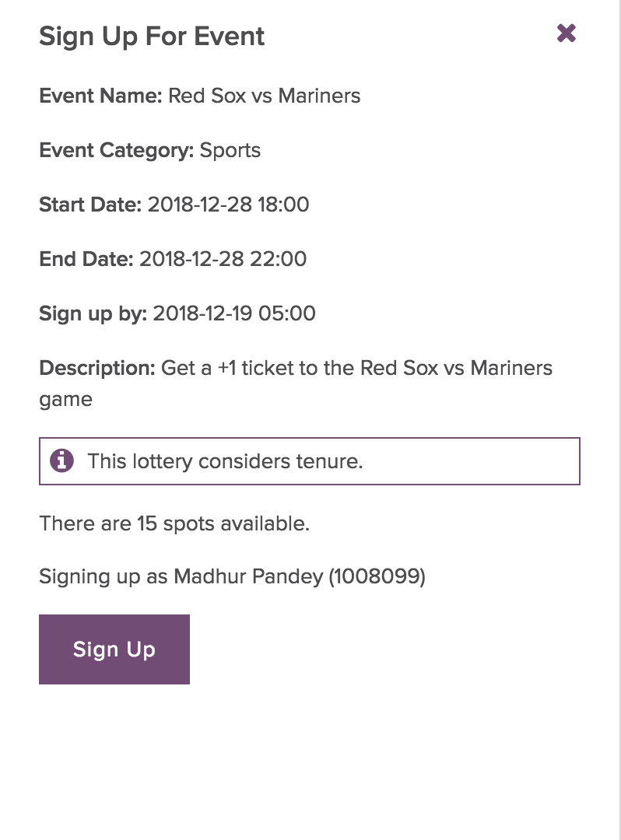Click the start date value 2018-12-28 18:00
The width and height of the screenshot is (621, 840).
228,205
